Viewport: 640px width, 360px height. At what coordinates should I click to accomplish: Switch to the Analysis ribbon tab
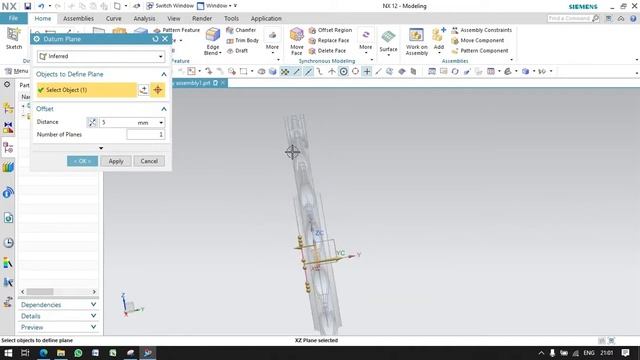[144, 18]
